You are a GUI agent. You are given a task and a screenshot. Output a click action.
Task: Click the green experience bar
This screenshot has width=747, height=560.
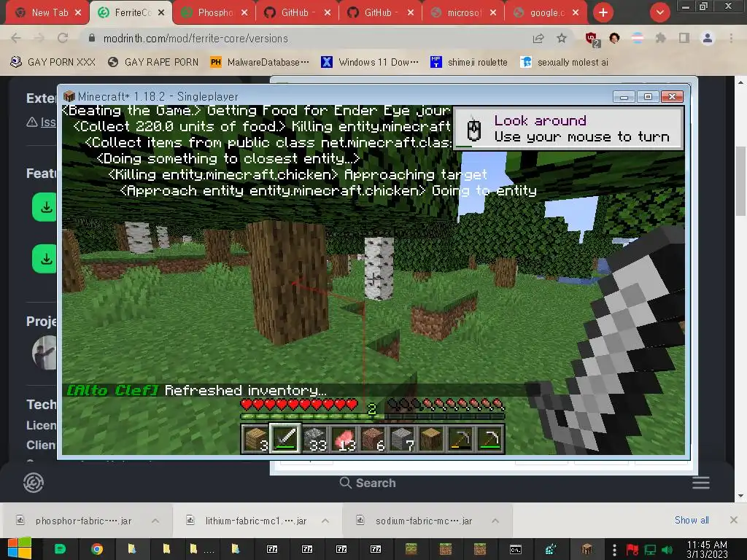pos(373,416)
